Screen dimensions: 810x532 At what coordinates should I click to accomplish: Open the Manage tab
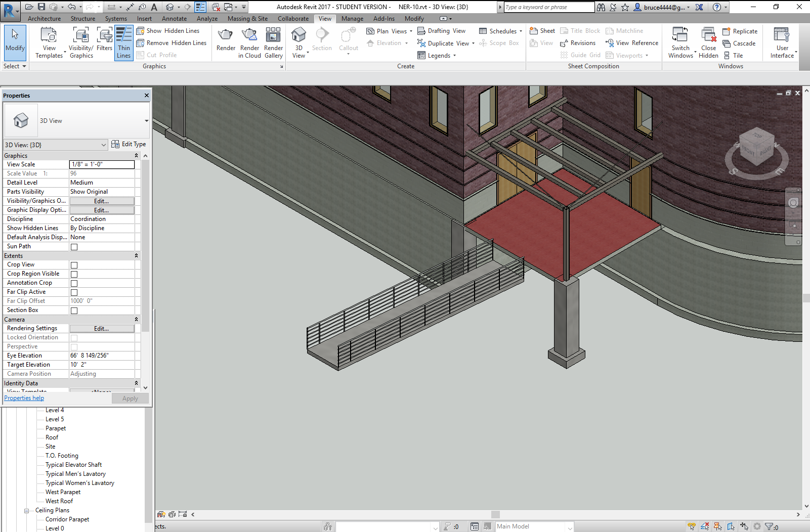click(352, 18)
